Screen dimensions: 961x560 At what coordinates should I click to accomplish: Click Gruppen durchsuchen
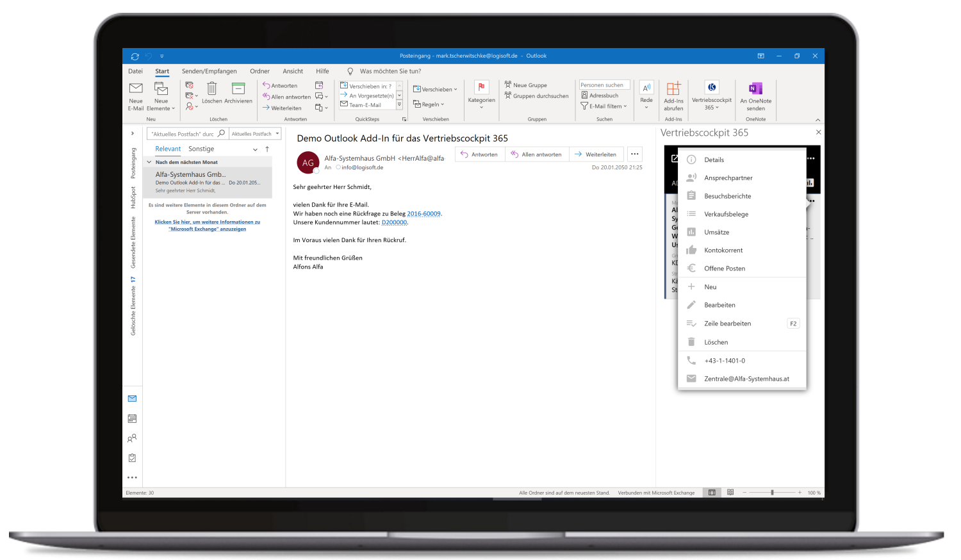pos(536,96)
